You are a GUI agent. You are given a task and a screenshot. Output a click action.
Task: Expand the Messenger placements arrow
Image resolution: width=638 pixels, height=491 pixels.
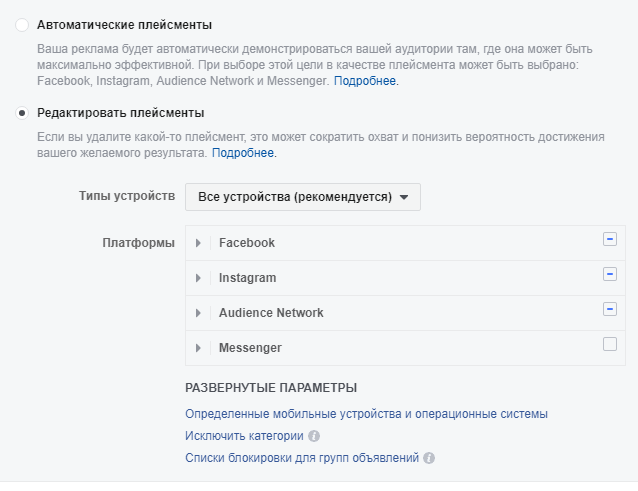point(198,348)
